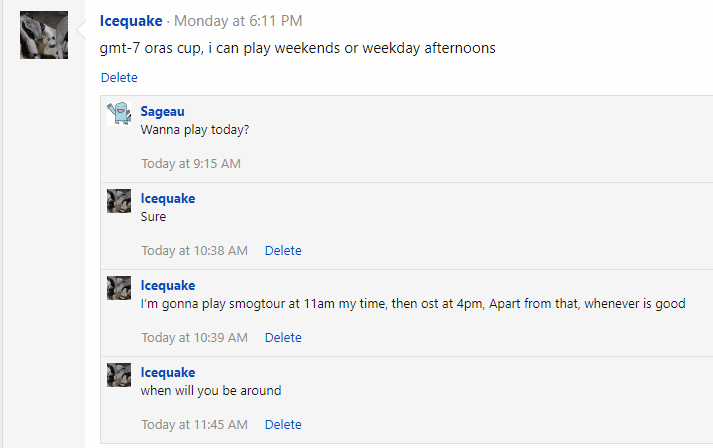This screenshot has height=448, width=713.
Task: Click the Today at 11:45 AM timestamp
Action: click(x=194, y=424)
